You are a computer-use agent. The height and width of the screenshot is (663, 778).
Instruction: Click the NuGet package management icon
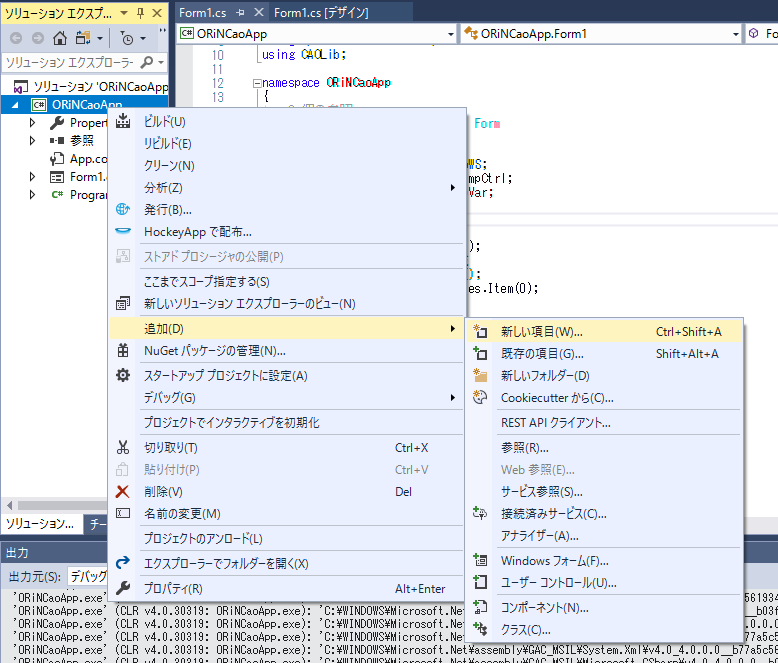pos(123,350)
